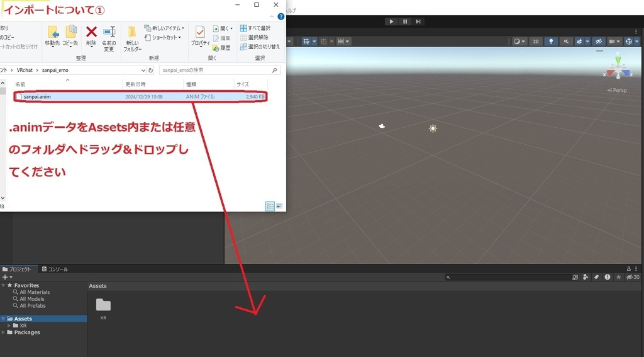Image resolution: width=644 pixels, height=357 pixels.
Task: Open the Project panel three-dot menu
Action: [636, 269]
